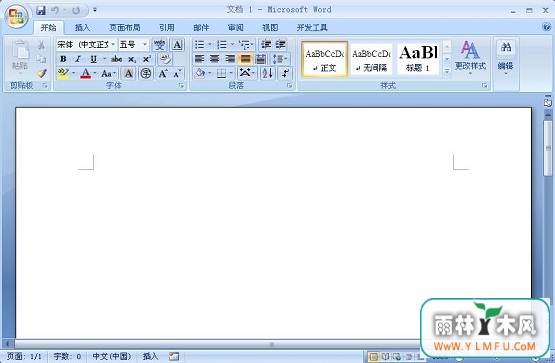Cut selection with the scissors icon
555x363 pixels.
coord(41,45)
